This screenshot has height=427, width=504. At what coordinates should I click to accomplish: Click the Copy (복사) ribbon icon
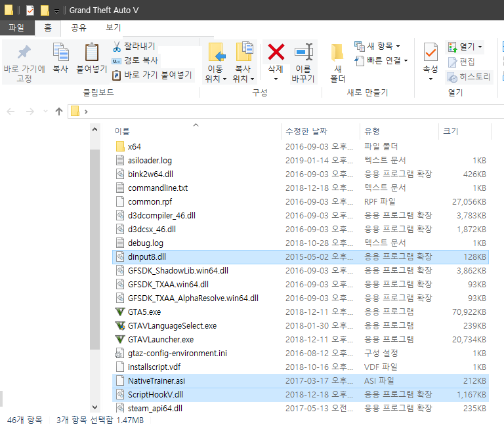pos(60,52)
